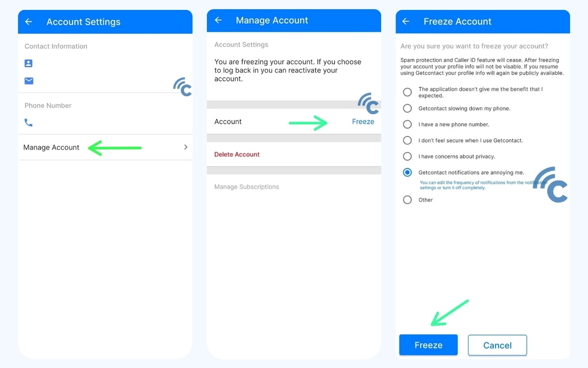Tap the contact profile person icon
Screen dimensions: 588x368
click(x=28, y=63)
